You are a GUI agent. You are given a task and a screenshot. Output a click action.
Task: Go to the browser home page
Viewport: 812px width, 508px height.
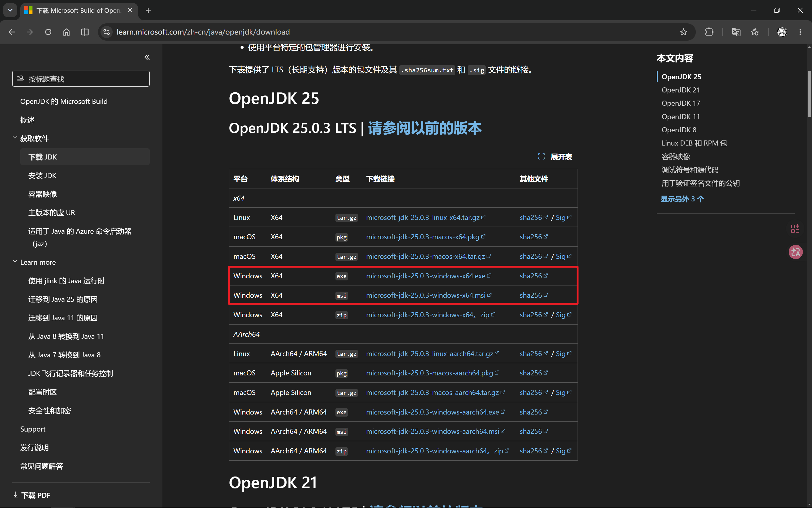tap(66, 32)
